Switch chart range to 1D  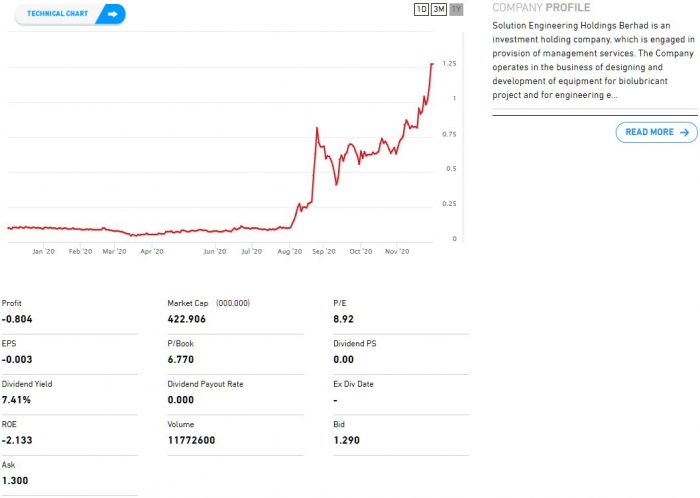click(x=422, y=9)
